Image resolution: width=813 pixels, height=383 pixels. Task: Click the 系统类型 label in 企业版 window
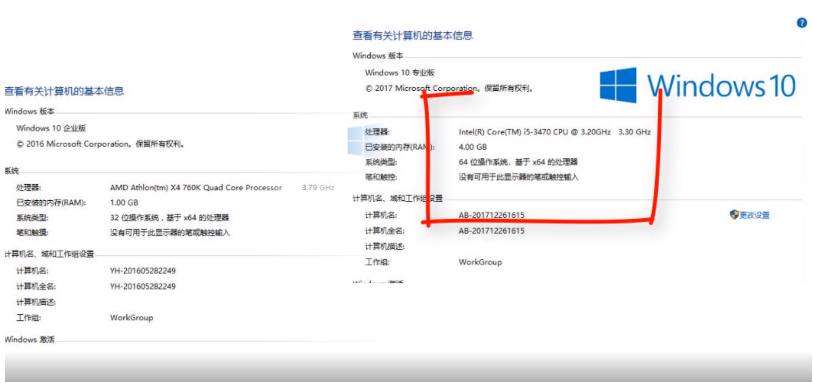coord(32,218)
